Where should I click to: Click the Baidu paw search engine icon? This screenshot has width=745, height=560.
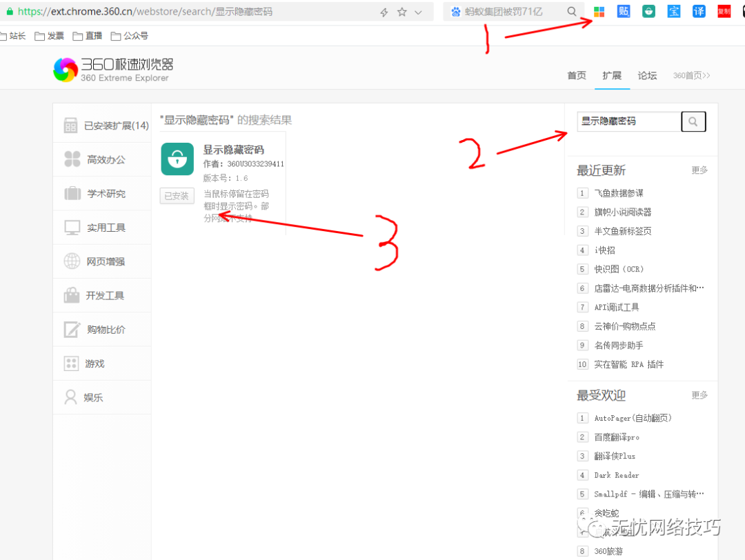coord(456,12)
